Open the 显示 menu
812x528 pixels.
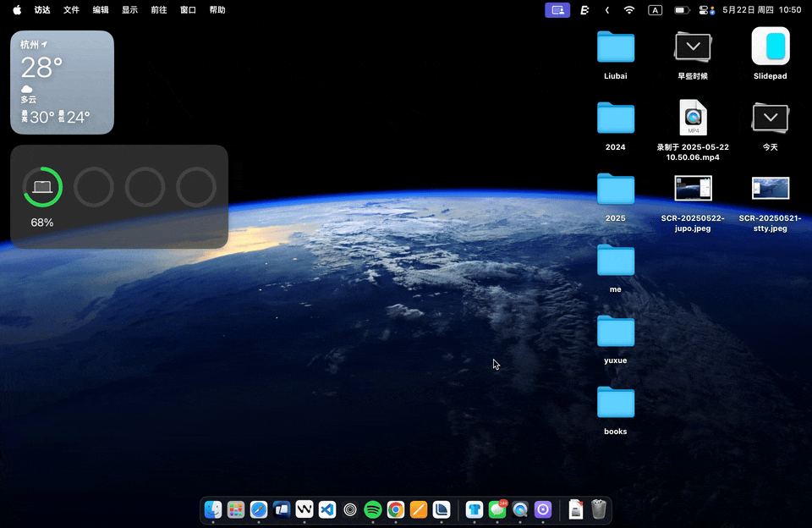pos(129,10)
